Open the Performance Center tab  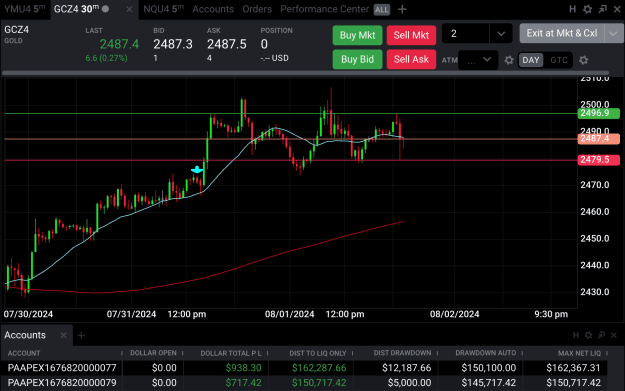324,9
